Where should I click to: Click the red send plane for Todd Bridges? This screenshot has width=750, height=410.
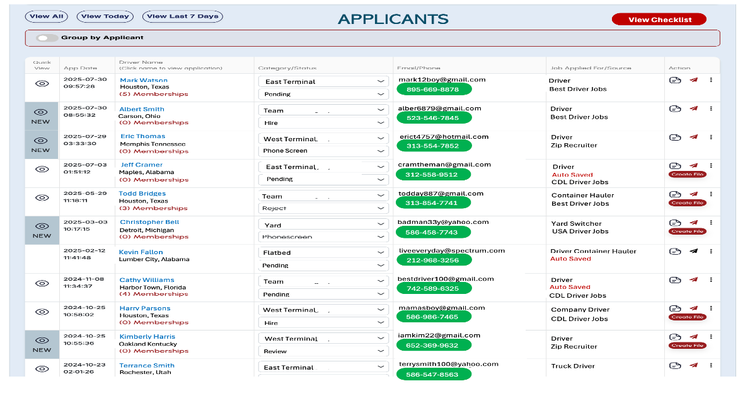click(694, 194)
